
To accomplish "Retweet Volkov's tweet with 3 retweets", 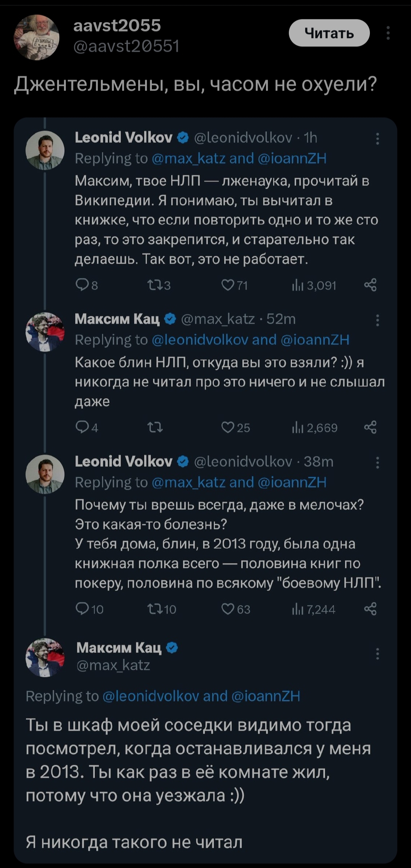I will point(154,285).
